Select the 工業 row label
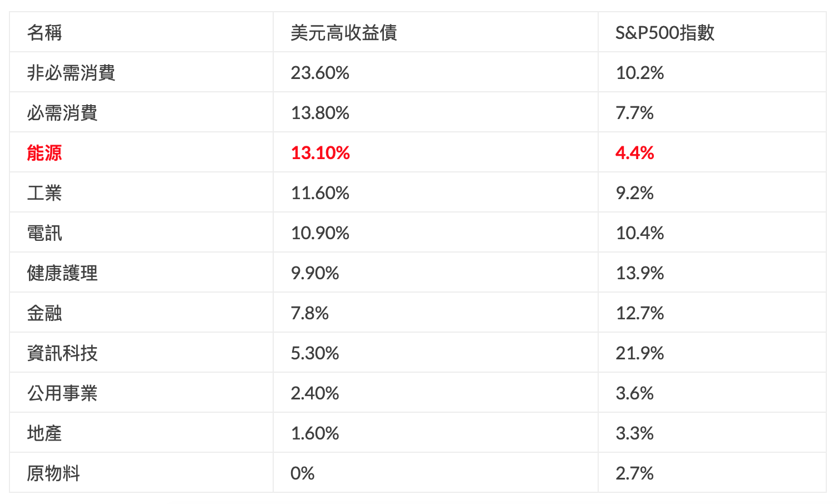The width and height of the screenshot is (838, 504). coord(45,193)
